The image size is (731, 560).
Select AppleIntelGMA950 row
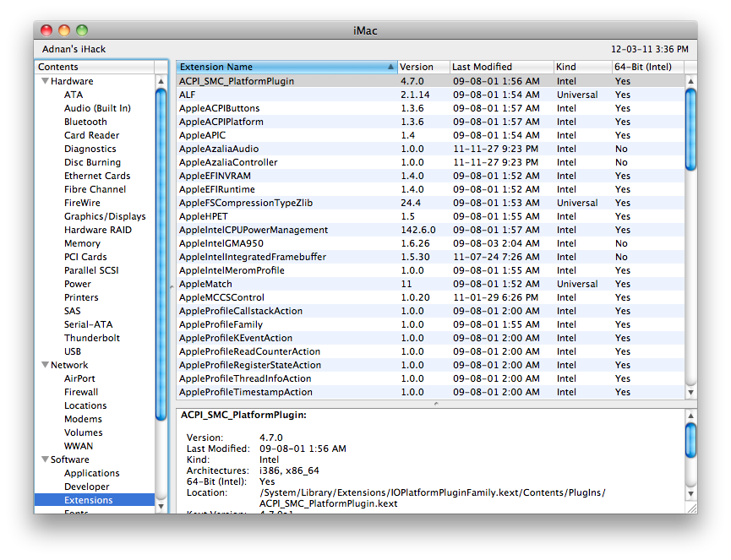430,243
